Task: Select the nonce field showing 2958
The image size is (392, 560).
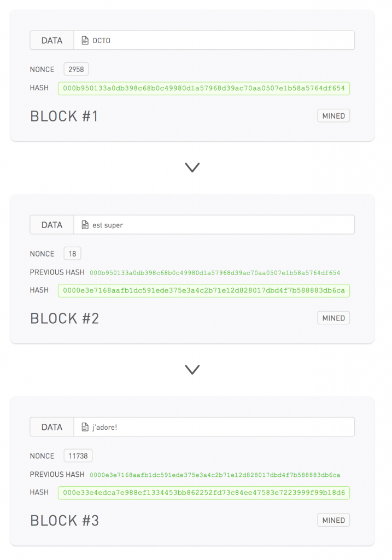Action: (76, 69)
